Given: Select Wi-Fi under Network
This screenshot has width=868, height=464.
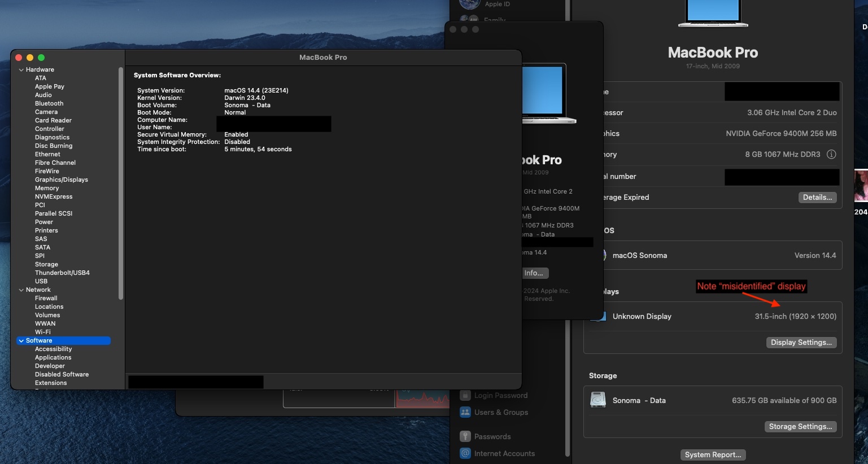Looking at the screenshot, I should click(43, 332).
